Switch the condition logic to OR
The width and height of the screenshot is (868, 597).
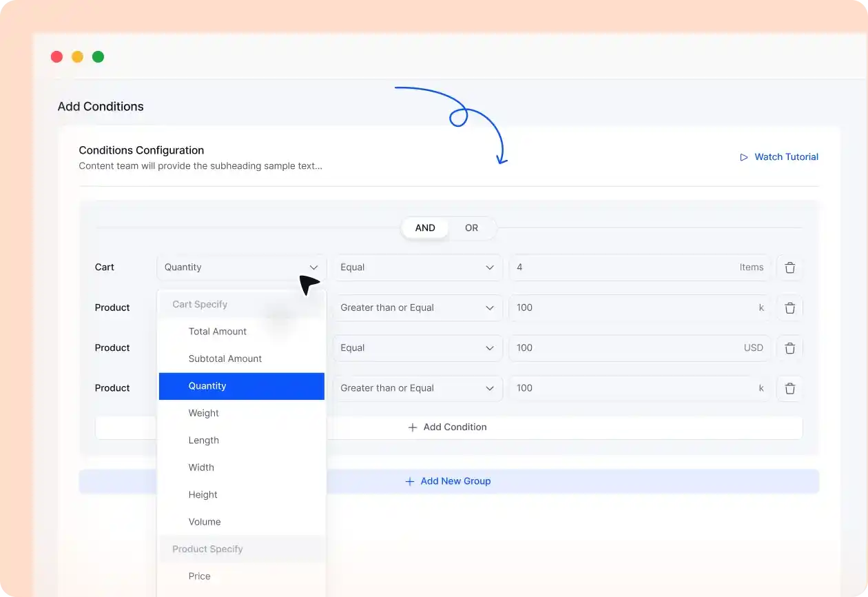tap(471, 227)
